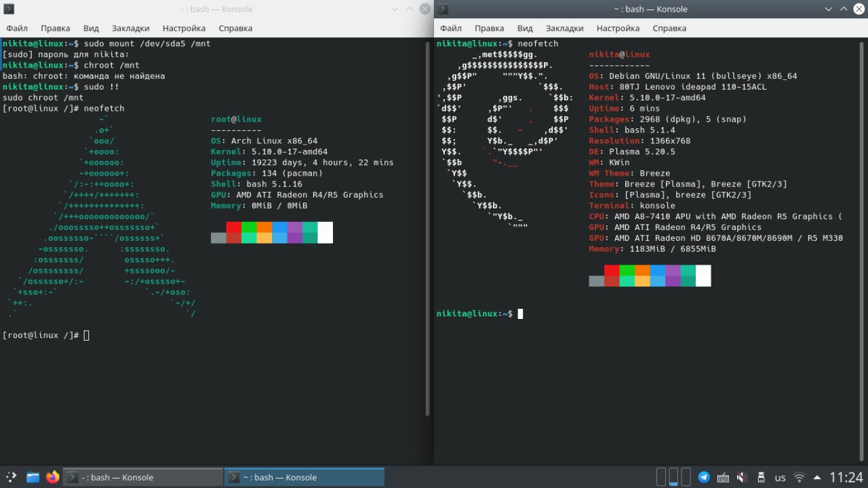Click 'root@linux' neofetch header in left Konsole
868x488 pixels.
(x=236, y=119)
